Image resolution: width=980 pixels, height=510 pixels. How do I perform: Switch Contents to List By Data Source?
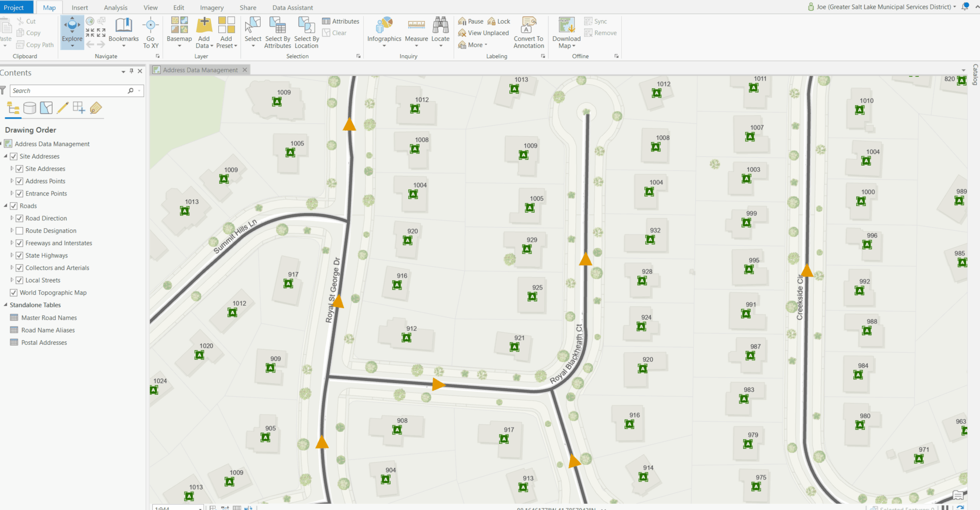click(30, 108)
